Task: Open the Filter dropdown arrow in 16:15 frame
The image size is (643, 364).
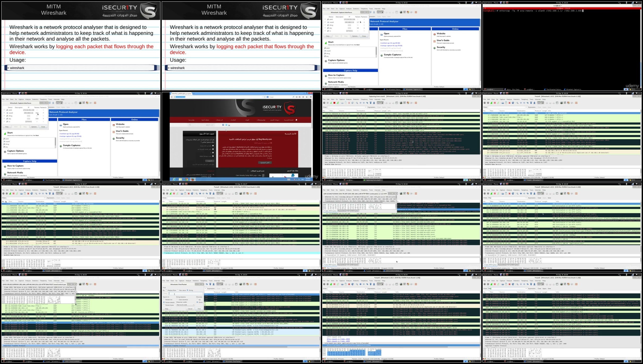Action: [x=365, y=107]
